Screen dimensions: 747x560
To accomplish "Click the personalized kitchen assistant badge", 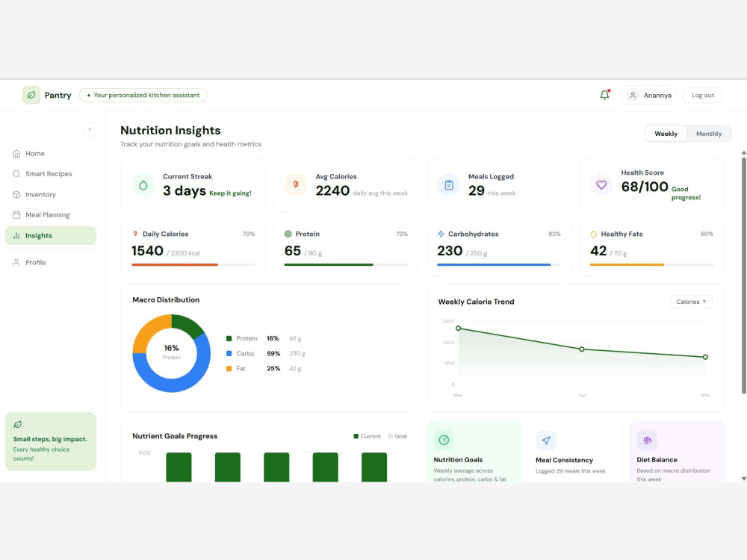I will point(143,96).
